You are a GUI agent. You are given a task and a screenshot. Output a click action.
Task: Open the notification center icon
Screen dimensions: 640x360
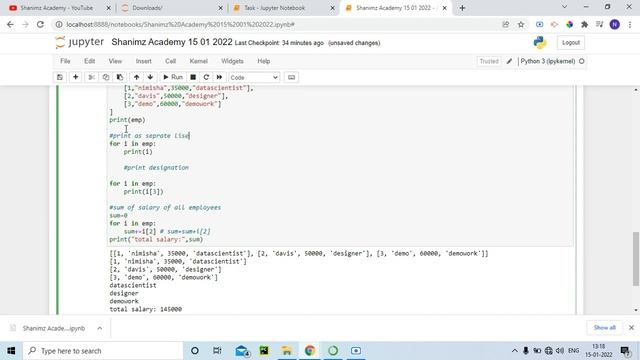[x=625, y=351]
